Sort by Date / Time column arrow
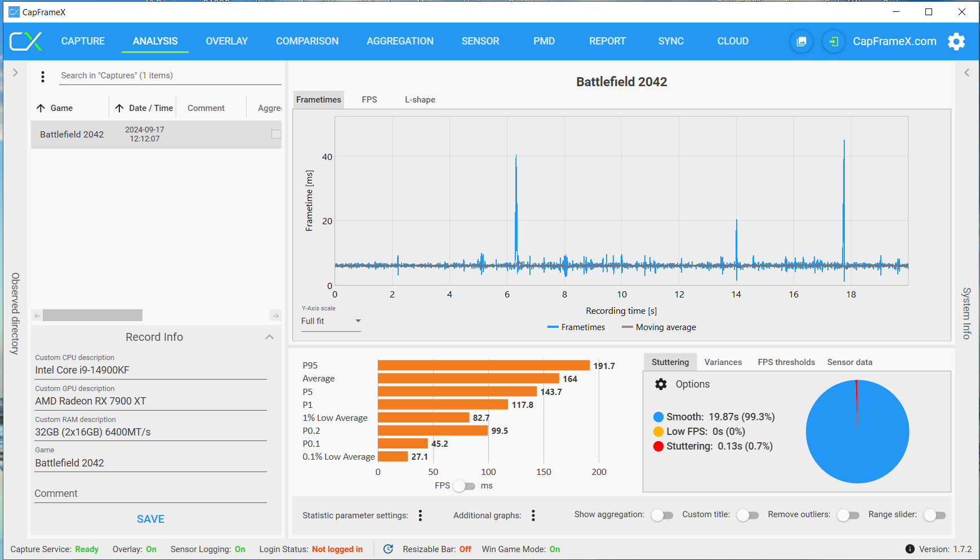Image resolution: width=980 pixels, height=560 pixels. click(119, 108)
